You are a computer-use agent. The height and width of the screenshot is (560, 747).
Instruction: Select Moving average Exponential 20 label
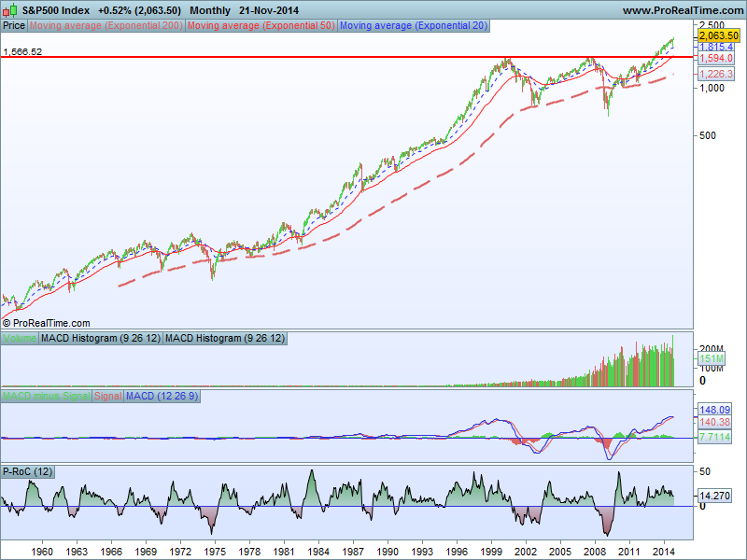414,26
